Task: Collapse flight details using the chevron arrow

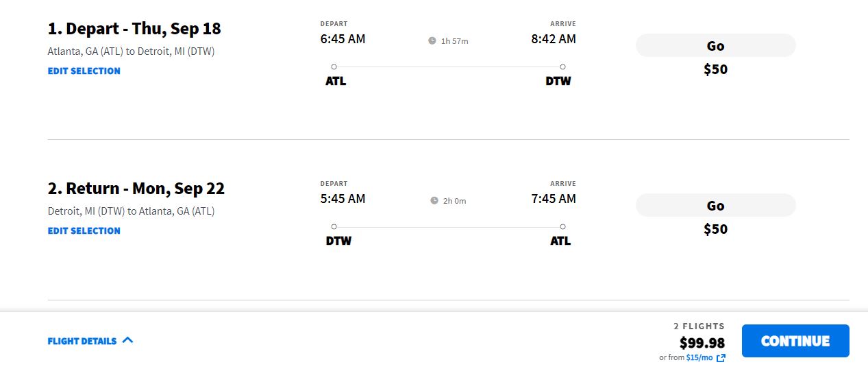Action: click(x=127, y=340)
